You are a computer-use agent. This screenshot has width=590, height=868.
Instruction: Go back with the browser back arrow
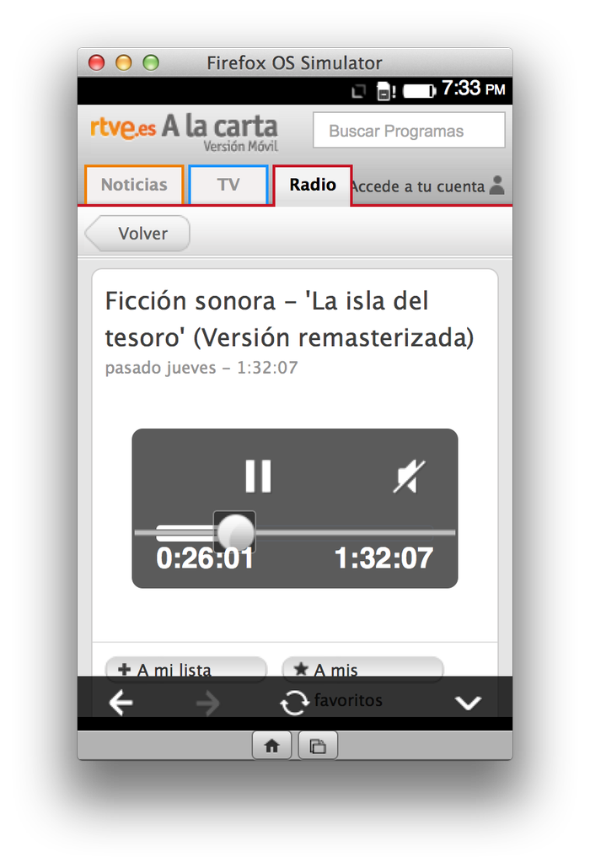[121, 703]
